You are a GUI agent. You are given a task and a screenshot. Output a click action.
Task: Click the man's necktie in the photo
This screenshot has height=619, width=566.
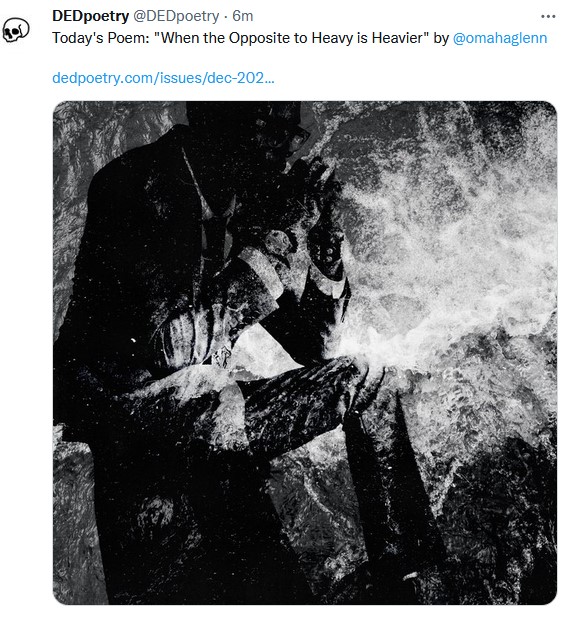[215, 237]
